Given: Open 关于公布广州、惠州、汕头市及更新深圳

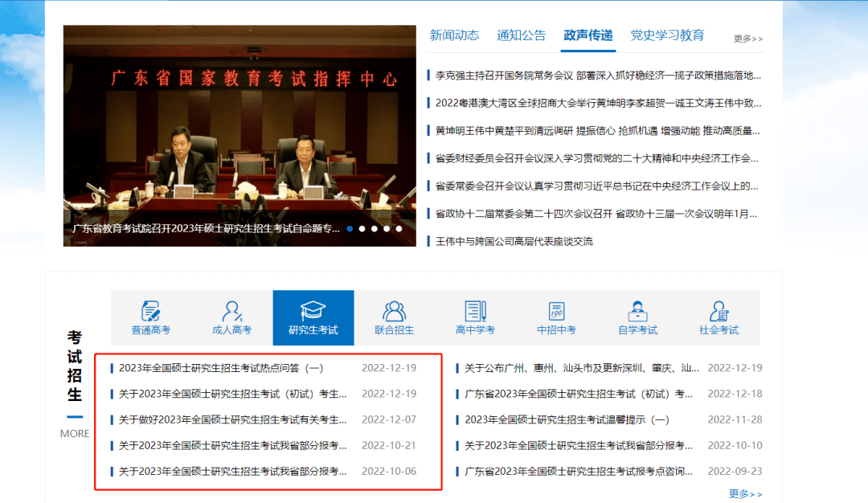Looking at the screenshot, I should click(x=581, y=368).
